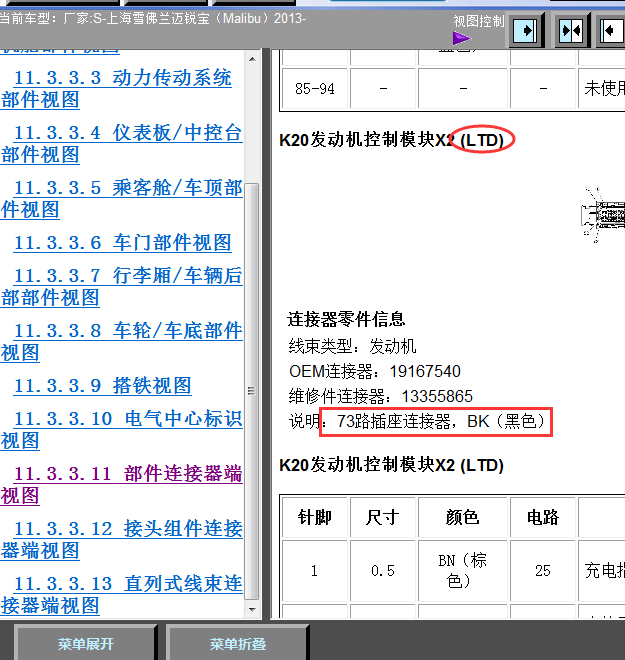The image size is (625, 660).
Task: Open link 11.3.3.12 接头组件连接器端视图
Action: [122, 539]
